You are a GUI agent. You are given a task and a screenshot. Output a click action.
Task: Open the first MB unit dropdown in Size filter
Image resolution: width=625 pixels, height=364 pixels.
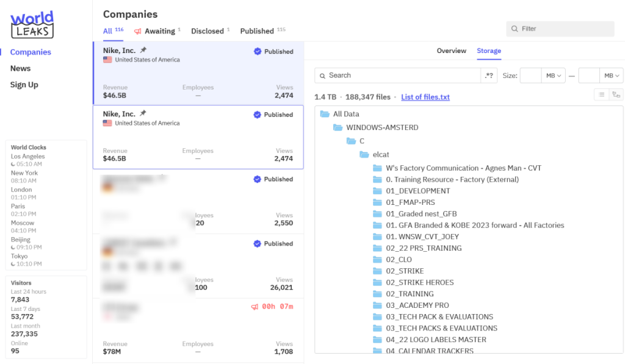pyautogui.click(x=553, y=75)
